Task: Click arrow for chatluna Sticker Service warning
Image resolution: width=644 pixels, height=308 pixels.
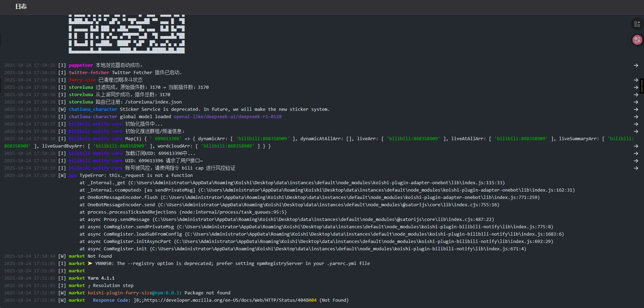Action: point(636,109)
